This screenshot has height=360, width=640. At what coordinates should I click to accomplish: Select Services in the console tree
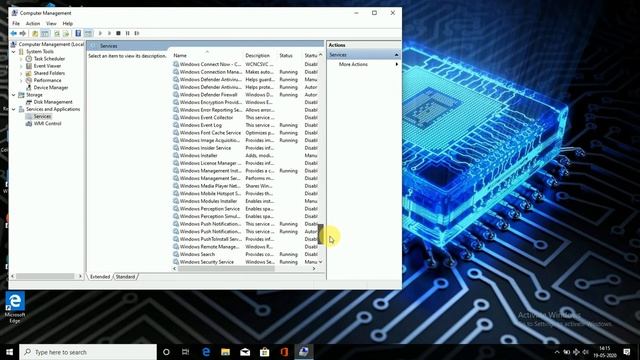(x=42, y=116)
